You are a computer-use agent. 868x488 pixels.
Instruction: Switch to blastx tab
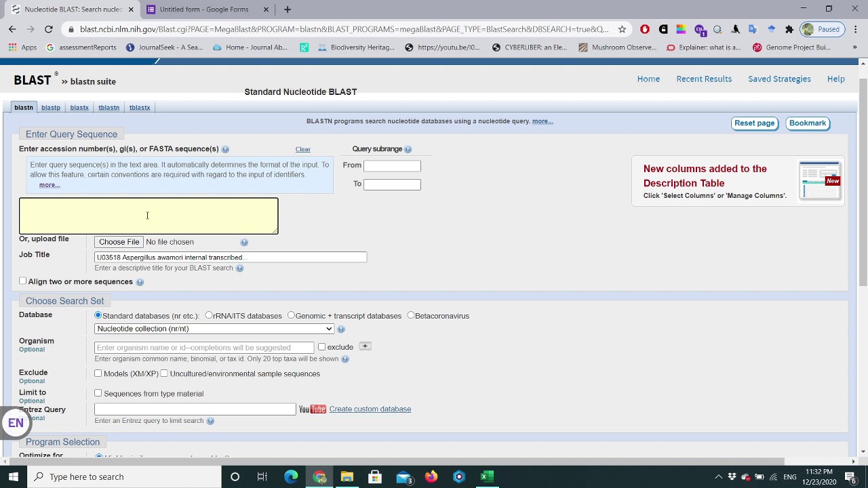click(x=79, y=108)
